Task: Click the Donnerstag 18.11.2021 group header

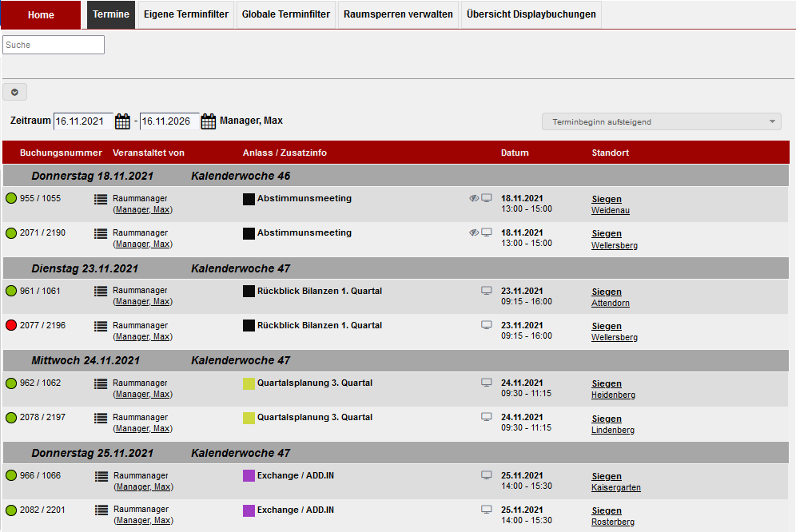Action: (396, 177)
